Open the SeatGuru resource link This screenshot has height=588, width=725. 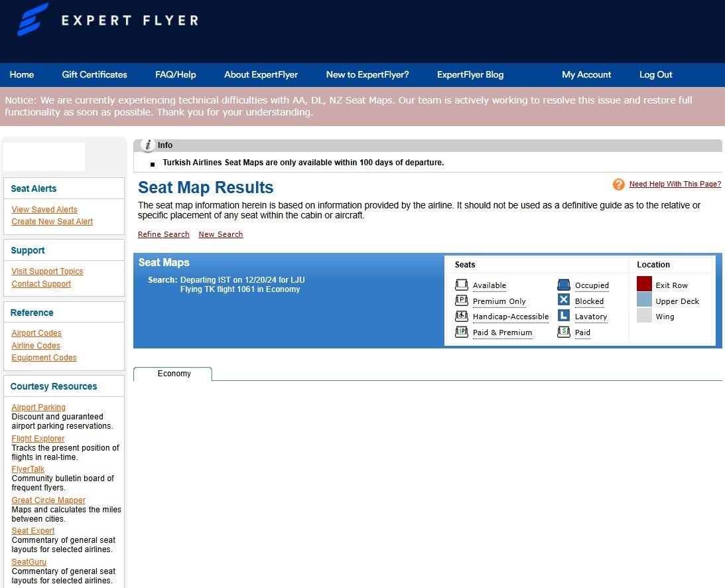tap(29, 561)
